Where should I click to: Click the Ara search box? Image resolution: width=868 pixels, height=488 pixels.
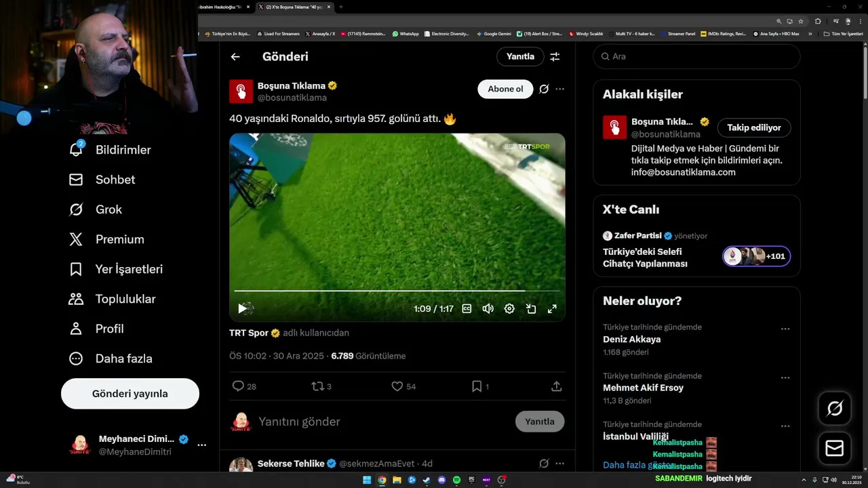point(696,57)
